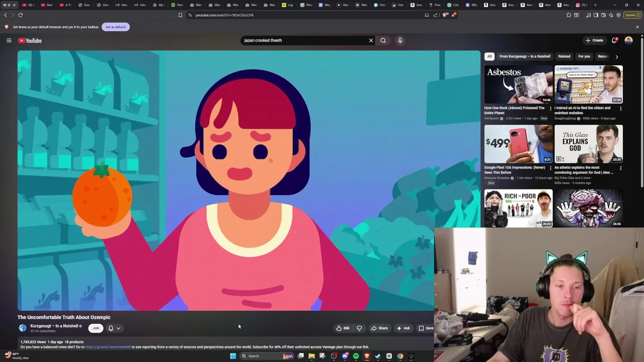Open the account avatar menu

point(628,40)
